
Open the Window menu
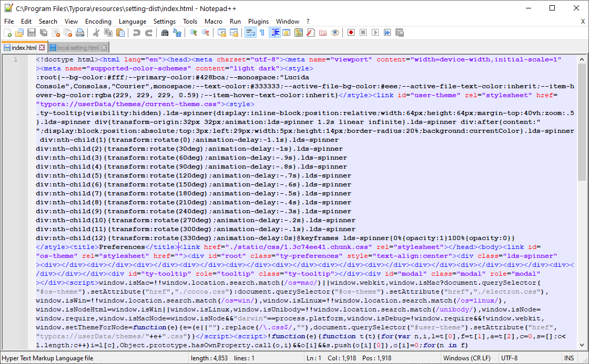click(288, 22)
